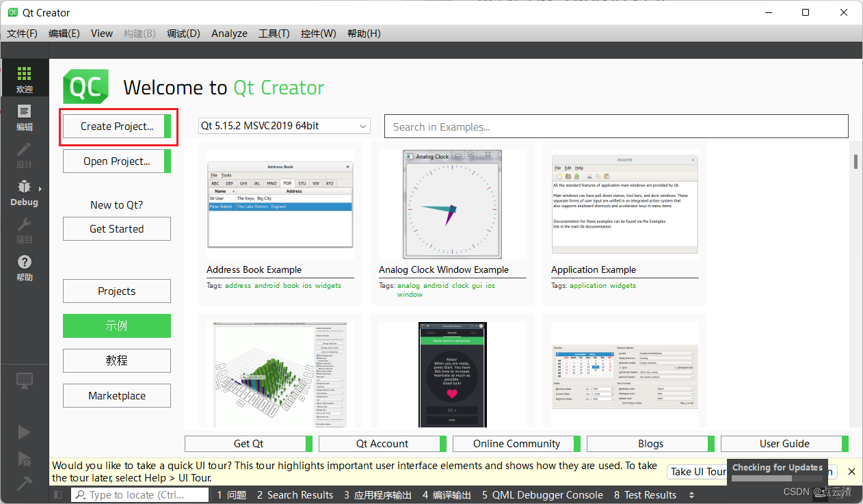Open the 4 编译输出 pane

[x=447, y=495]
